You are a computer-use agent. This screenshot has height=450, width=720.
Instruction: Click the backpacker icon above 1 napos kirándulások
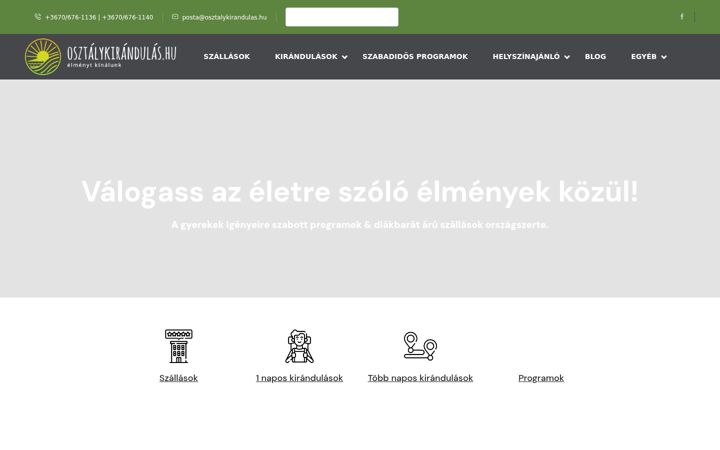click(x=299, y=346)
